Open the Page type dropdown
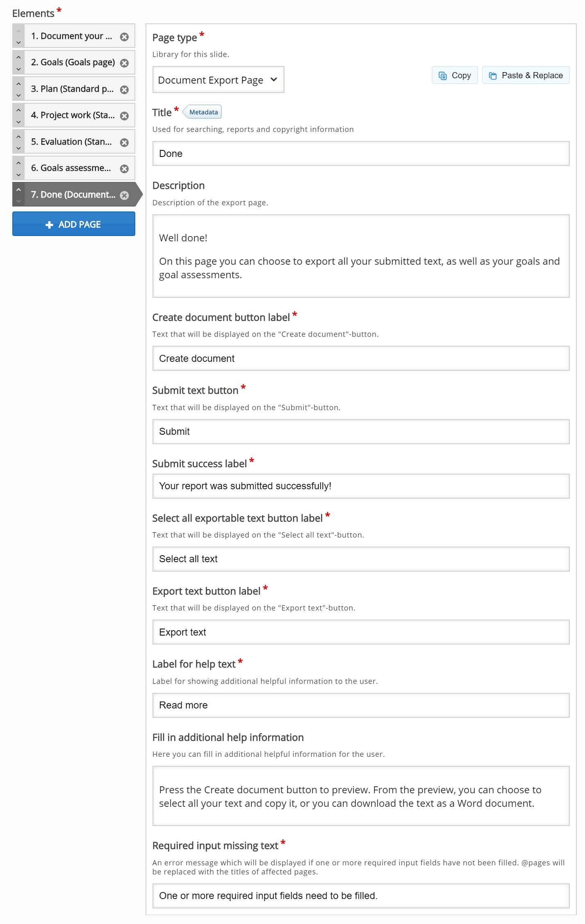Screen dimensions: 585x924 click(x=218, y=79)
